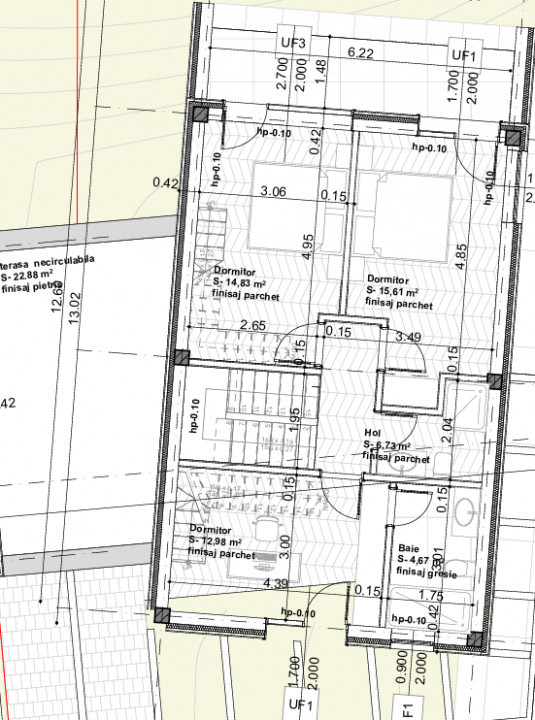Select the Hol S- 6,73 m² room label
Viewport: 535px width, 720px height.
coord(396,445)
